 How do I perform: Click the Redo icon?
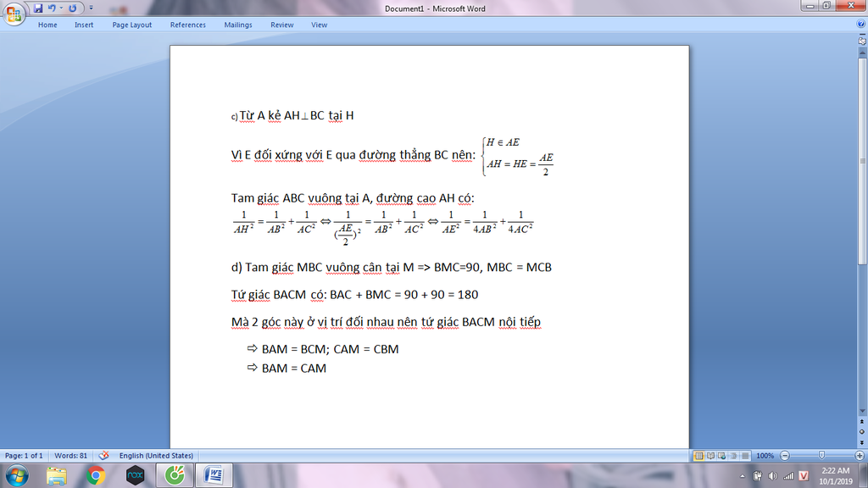pyautogui.click(x=72, y=8)
